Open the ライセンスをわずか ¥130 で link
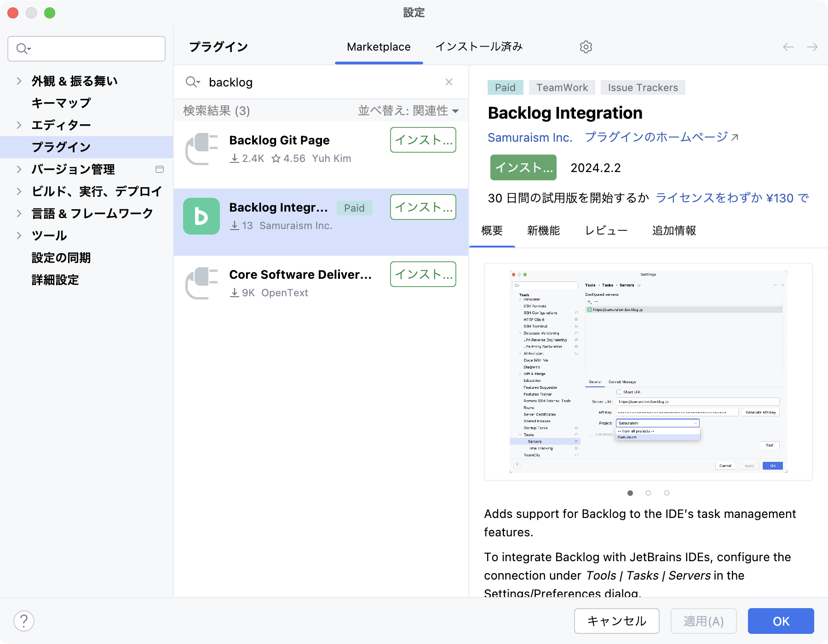This screenshot has height=644, width=828. 732,198
